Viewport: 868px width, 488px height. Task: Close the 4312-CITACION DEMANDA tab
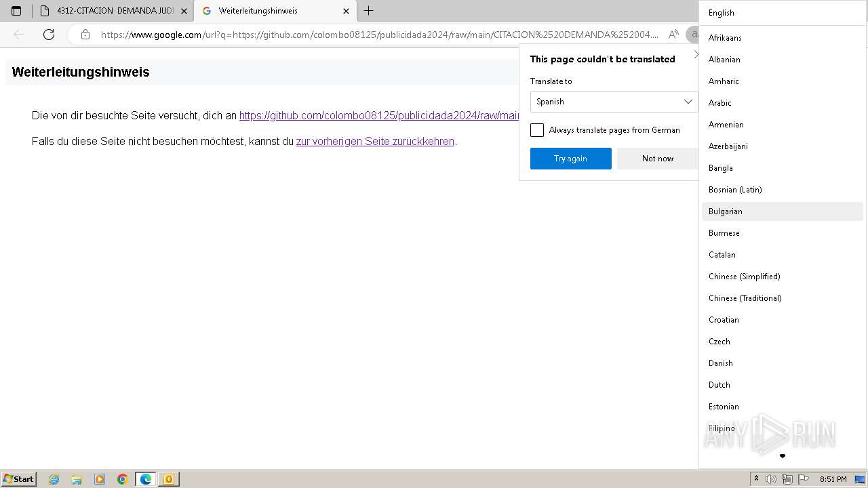pos(184,11)
